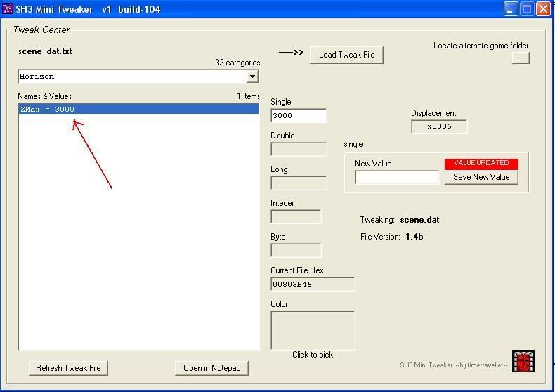This screenshot has height=392, width=555.
Task: Click the Load Tweak File button
Action: [346, 55]
